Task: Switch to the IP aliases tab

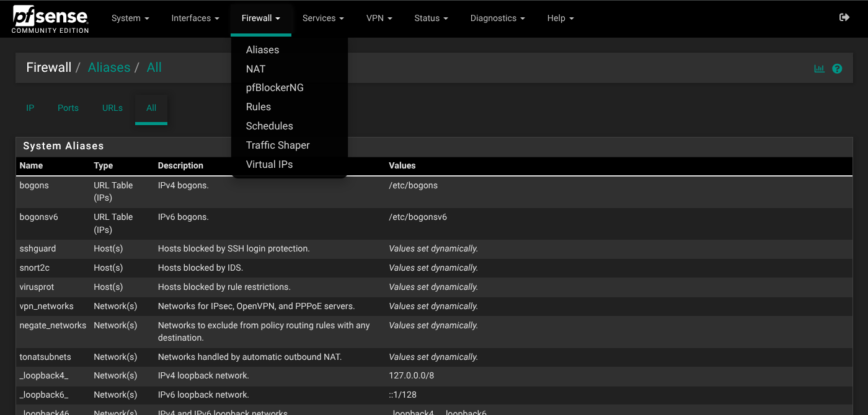Action: click(x=30, y=108)
